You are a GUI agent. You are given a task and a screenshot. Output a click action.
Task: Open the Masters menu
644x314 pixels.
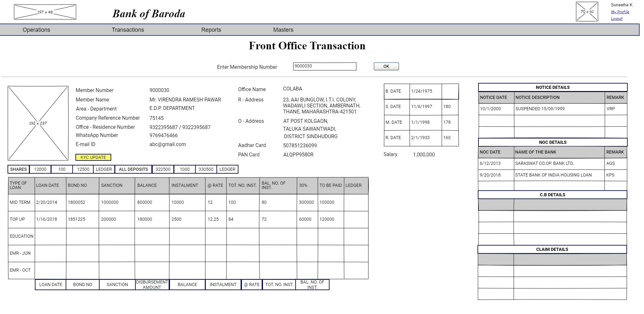(282, 30)
